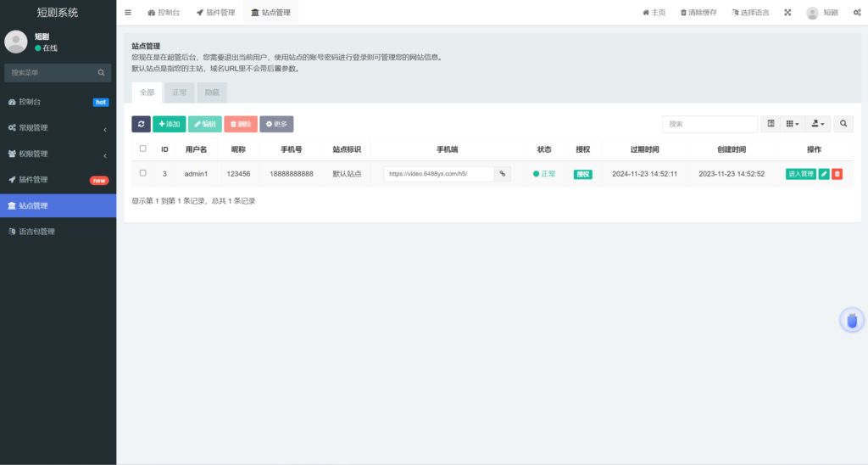Click the green 授权 badge
Screen dimensions: 868x465
pos(583,174)
